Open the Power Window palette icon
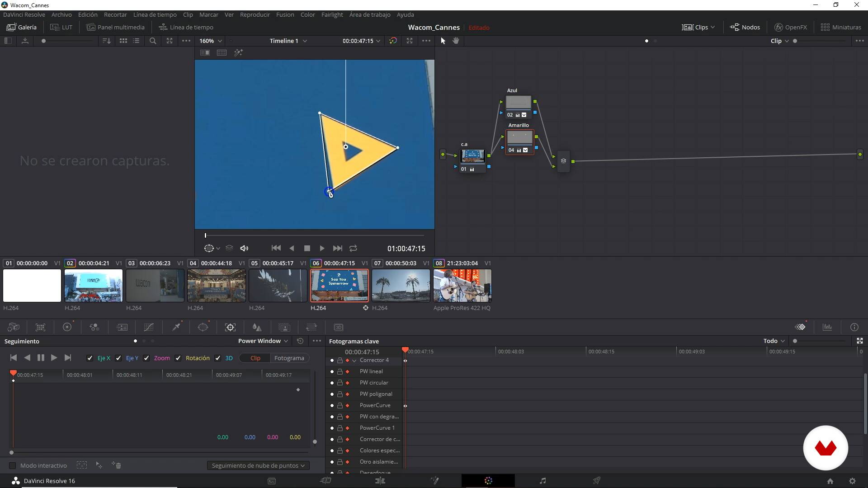Image resolution: width=868 pixels, height=488 pixels. 203,327
